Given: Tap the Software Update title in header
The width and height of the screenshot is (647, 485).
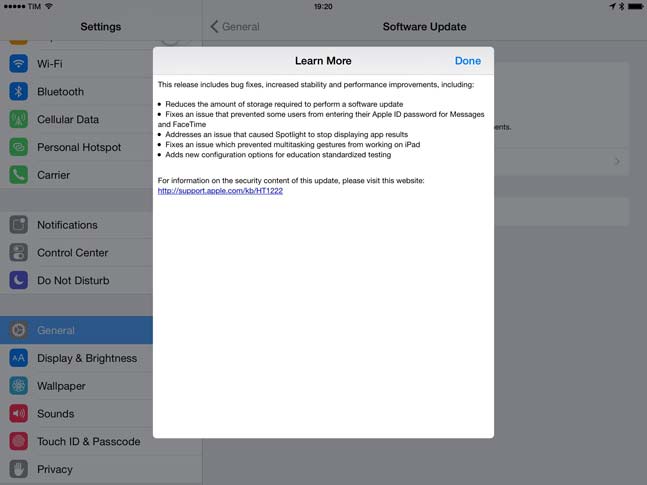Looking at the screenshot, I should point(424,27).
